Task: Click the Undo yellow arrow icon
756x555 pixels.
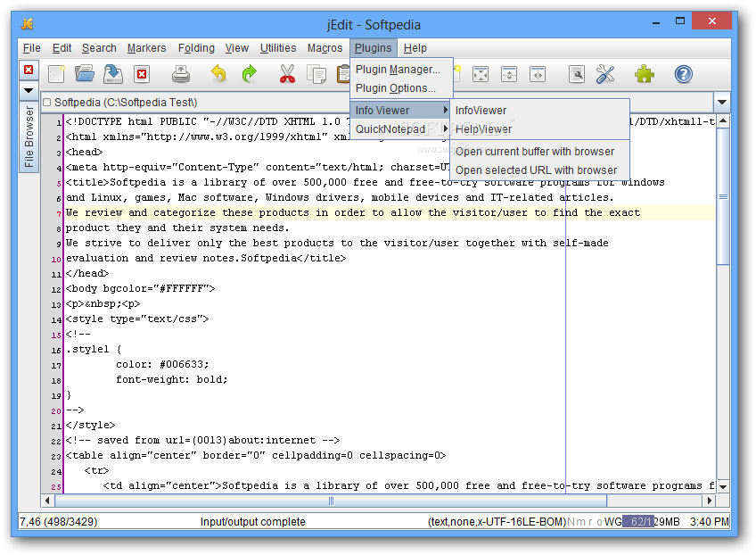Action: tap(219, 74)
